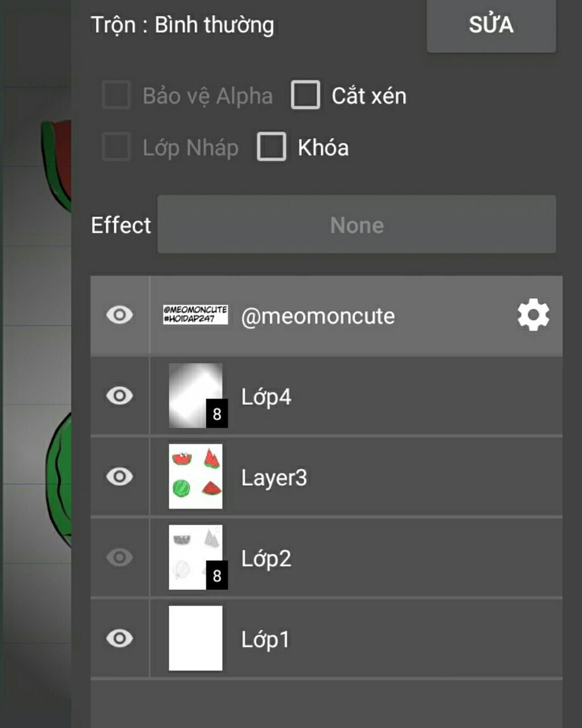Image resolution: width=582 pixels, height=728 pixels.
Task: Show the hidden Lớp2 layer
Action: (x=119, y=557)
